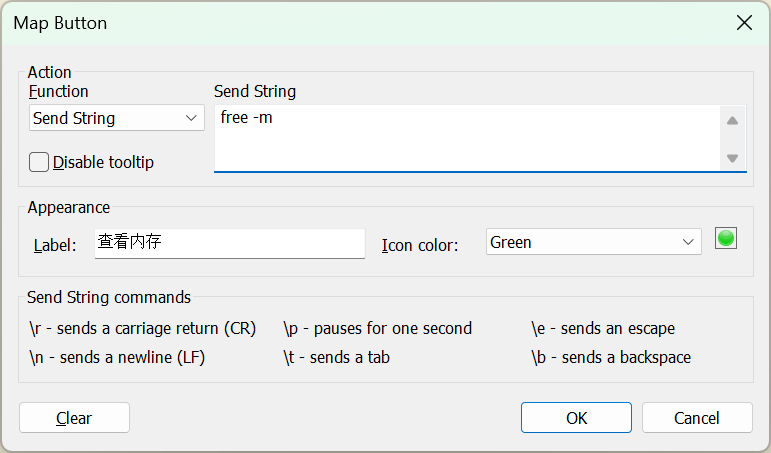Click the "\r - sends a carriage return" hint

pyautogui.click(x=143, y=328)
